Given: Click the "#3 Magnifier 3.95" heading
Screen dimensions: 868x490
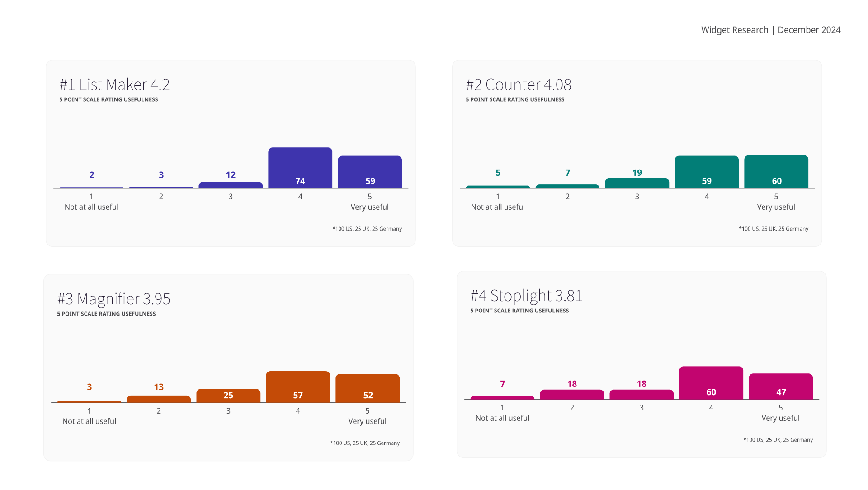Looking at the screenshot, I should point(113,299).
